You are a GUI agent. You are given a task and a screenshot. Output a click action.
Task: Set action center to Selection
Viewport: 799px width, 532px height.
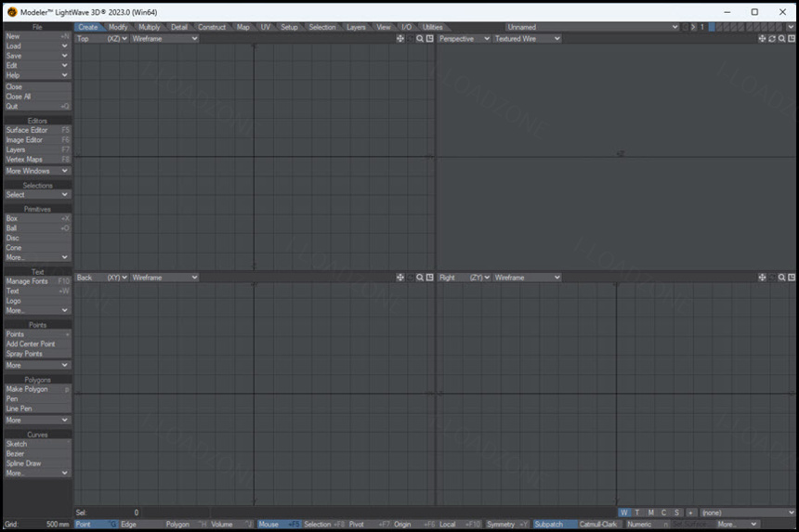pos(324,525)
